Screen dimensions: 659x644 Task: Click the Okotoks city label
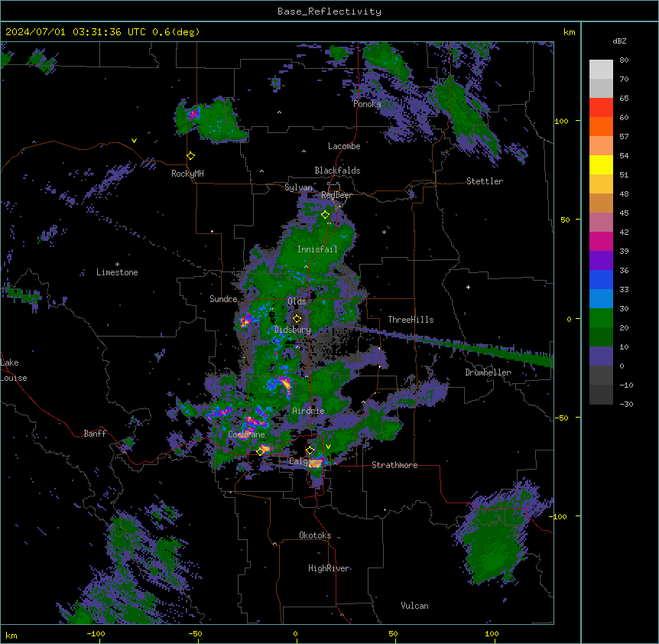coord(315,535)
